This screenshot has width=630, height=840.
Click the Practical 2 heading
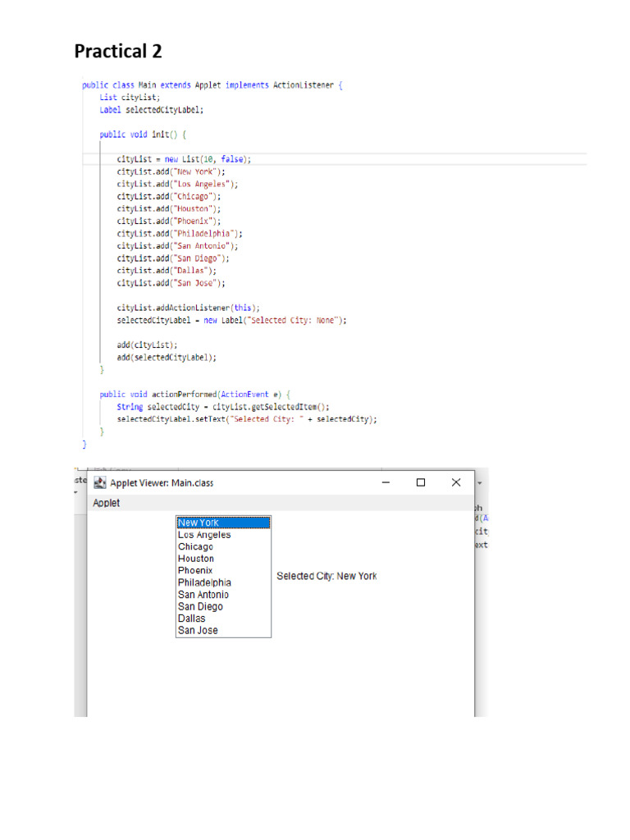pyautogui.click(x=118, y=52)
